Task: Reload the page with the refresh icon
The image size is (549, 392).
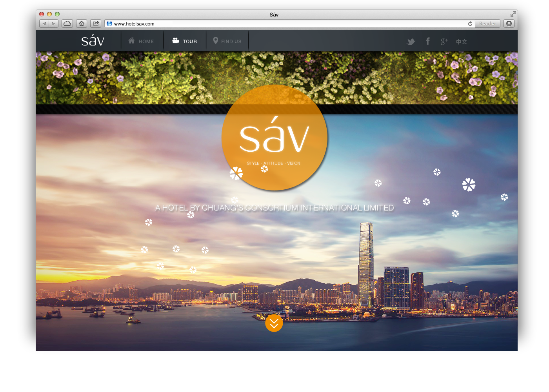Action: pos(470,24)
